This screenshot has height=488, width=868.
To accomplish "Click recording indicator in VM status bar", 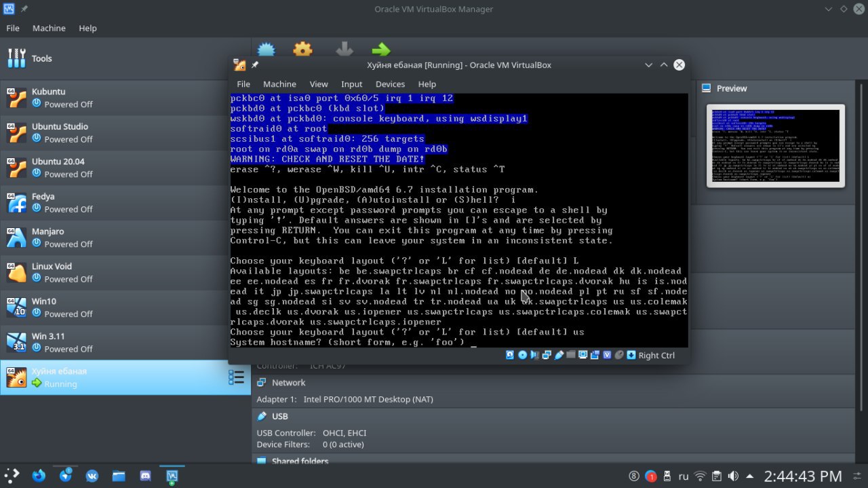I will pos(595,355).
